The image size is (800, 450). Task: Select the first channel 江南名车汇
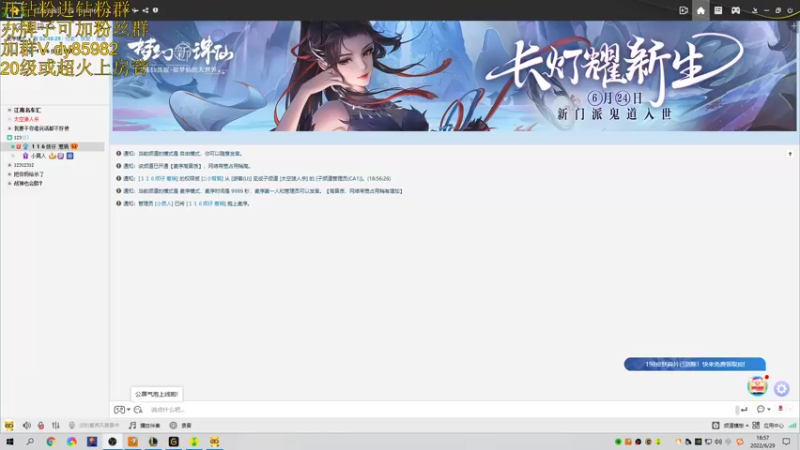point(27,110)
